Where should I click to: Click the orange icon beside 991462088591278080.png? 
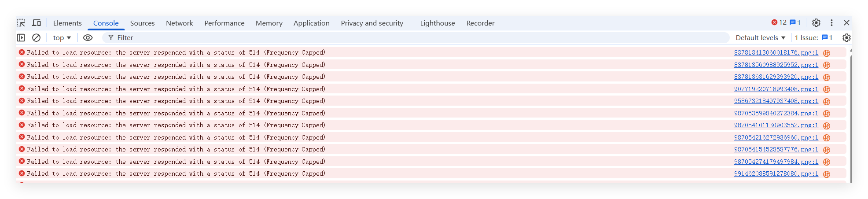click(827, 174)
